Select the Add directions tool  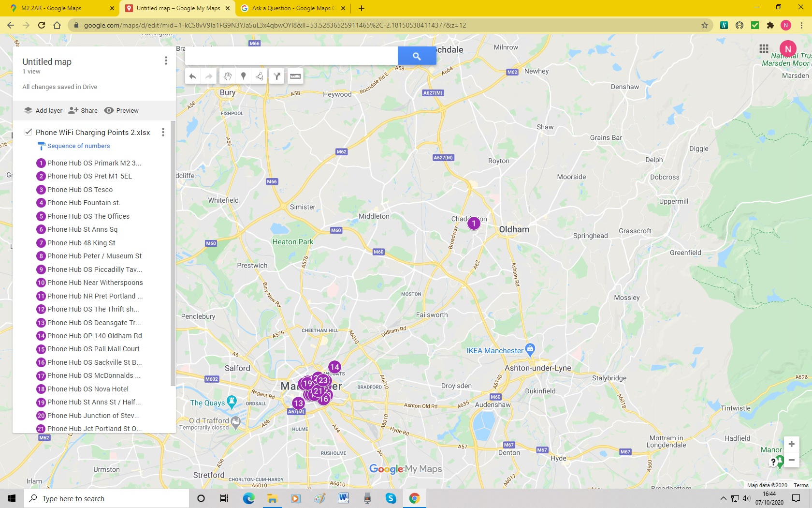[x=277, y=76]
